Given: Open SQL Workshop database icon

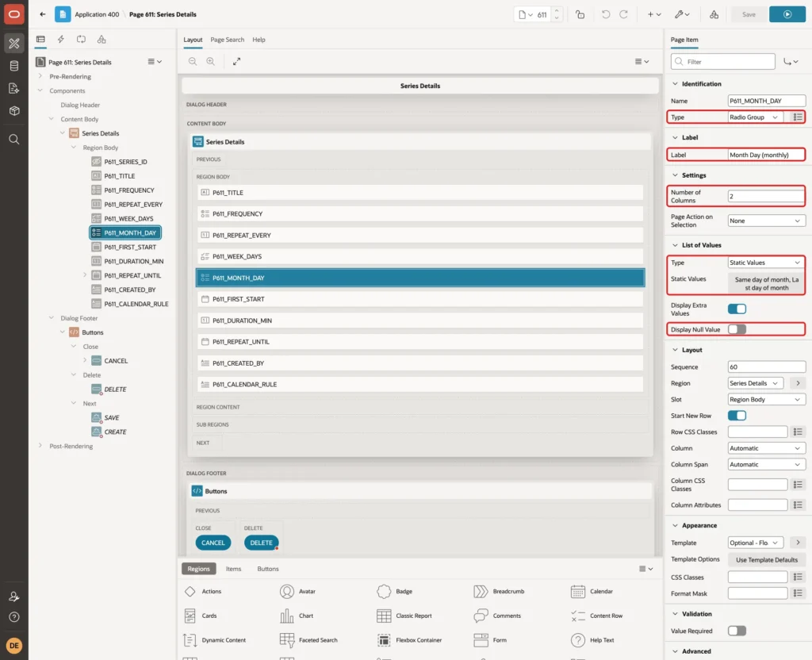Looking at the screenshot, I should pyautogui.click(x=14, y=66).
